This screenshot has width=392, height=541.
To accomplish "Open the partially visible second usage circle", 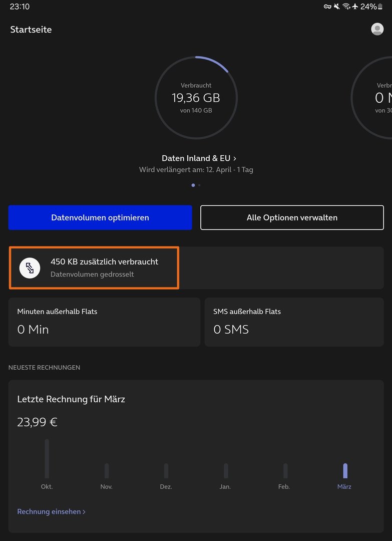I will tap(373, 98).
